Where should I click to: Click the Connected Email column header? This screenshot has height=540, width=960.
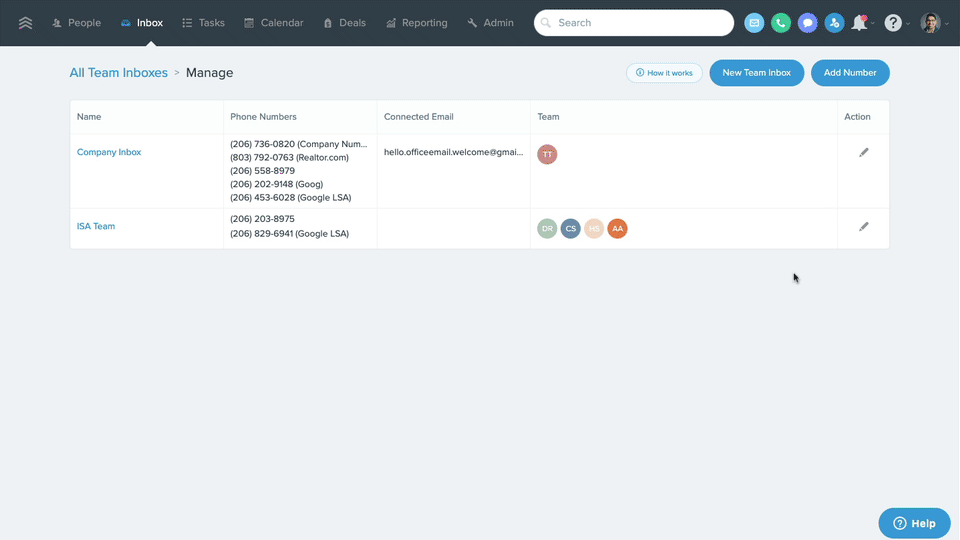418,116
